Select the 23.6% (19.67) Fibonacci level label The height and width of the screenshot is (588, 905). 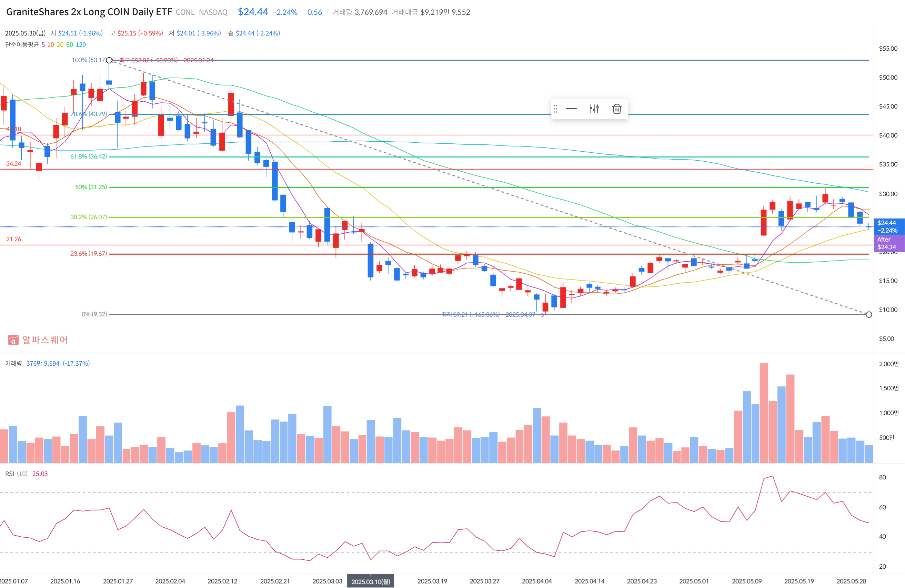(x=89, y=254)
